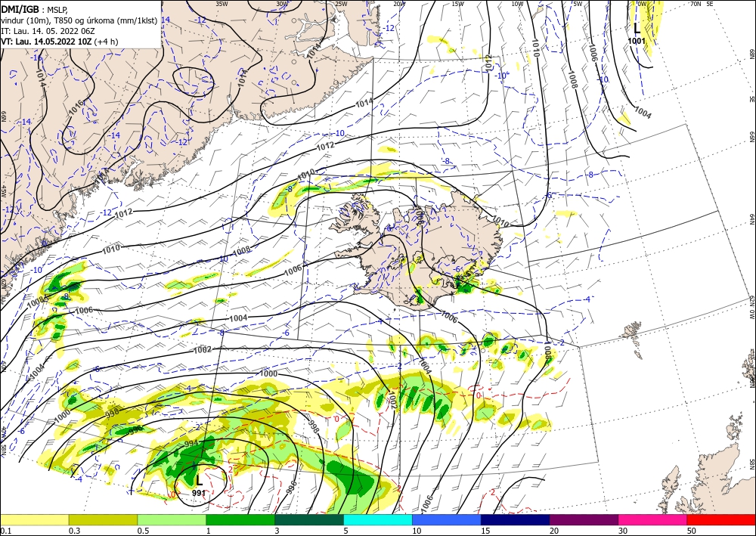Click the '30W' longitude label
Image resolution: width=756 pixels, height=536 pixels.
282,4
